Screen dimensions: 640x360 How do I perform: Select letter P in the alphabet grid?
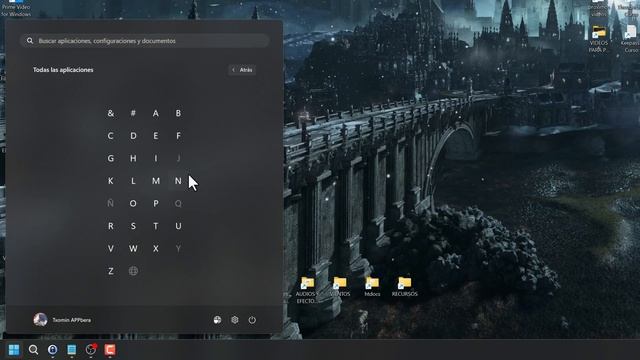[156, 203]
